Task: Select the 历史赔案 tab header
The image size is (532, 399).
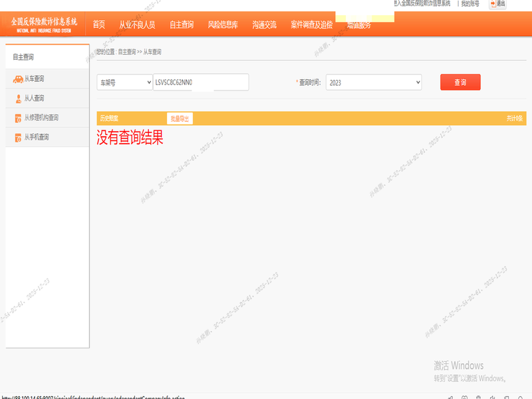Action: point(108,118)
